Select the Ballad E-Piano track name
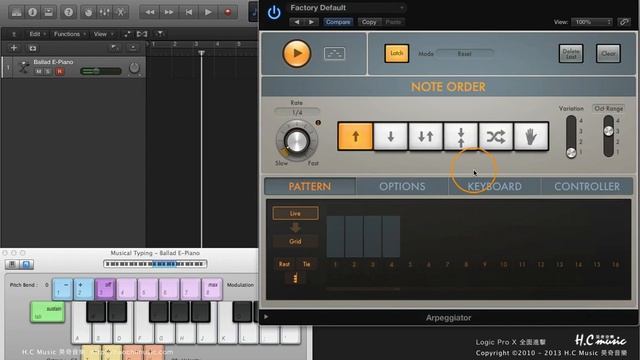Image resolution: width=640 pixels, height=360 pixels. click(x=53, y=62)
